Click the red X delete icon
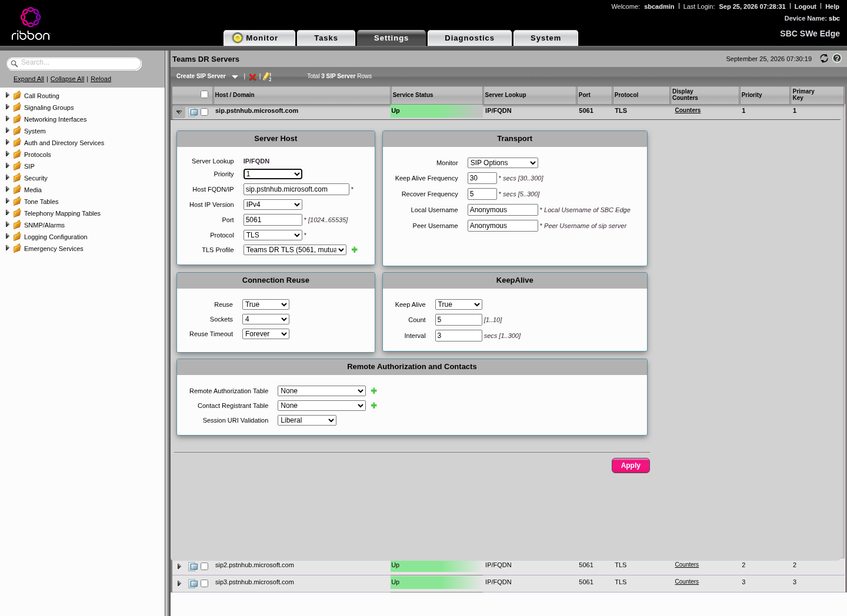 click(x=252, y=77)
